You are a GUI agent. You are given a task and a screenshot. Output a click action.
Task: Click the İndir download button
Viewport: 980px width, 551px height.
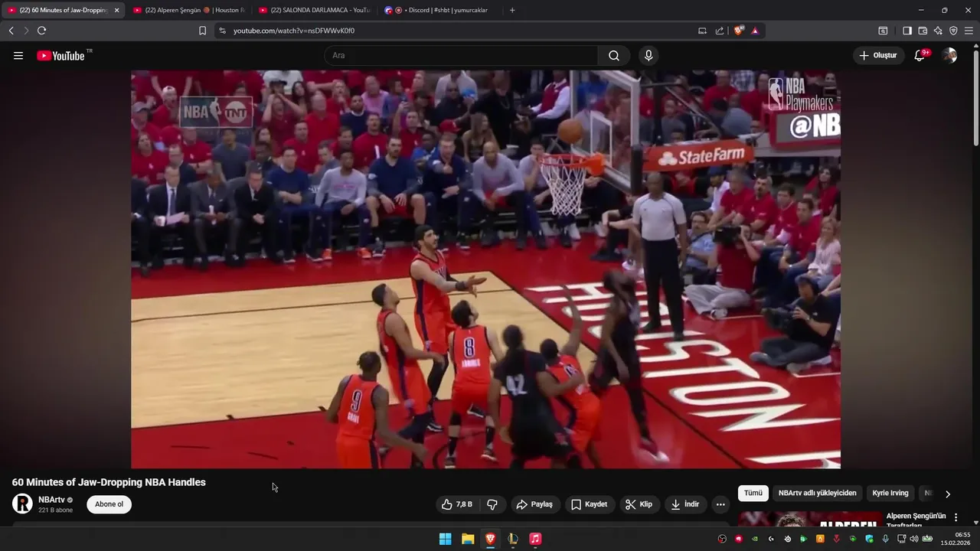[x=685, y=504]
